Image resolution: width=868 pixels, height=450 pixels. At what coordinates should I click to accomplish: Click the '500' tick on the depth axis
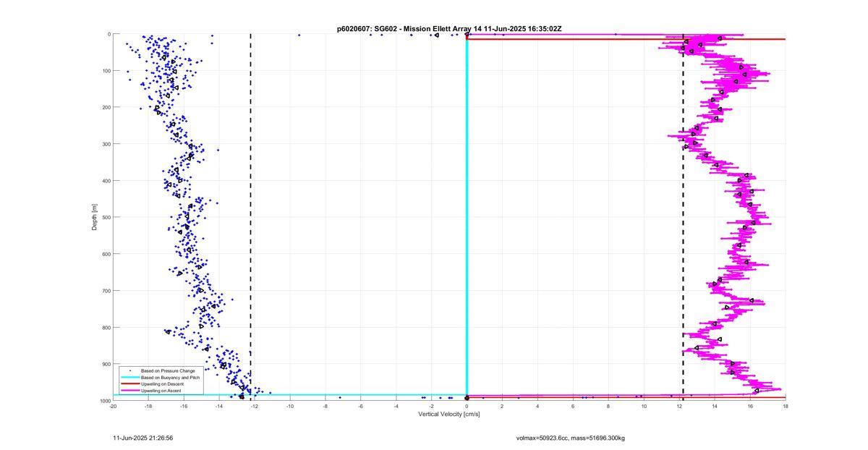(106, 217)
